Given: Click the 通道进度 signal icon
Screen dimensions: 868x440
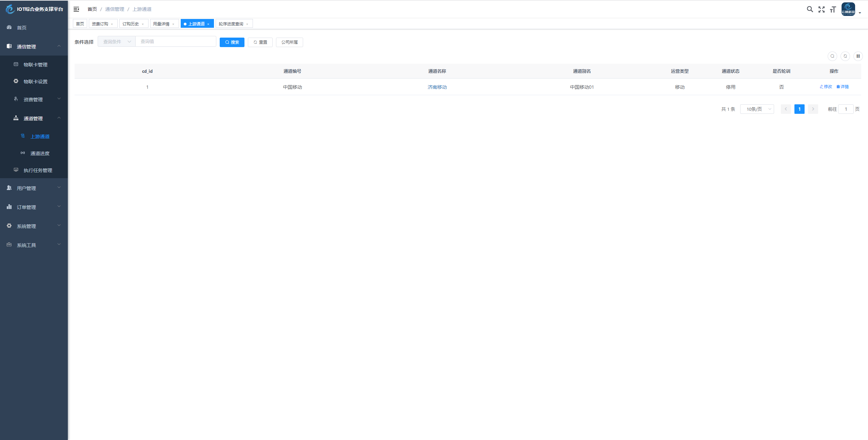Looking at the screenshot, I should click(x=23, y=153).
